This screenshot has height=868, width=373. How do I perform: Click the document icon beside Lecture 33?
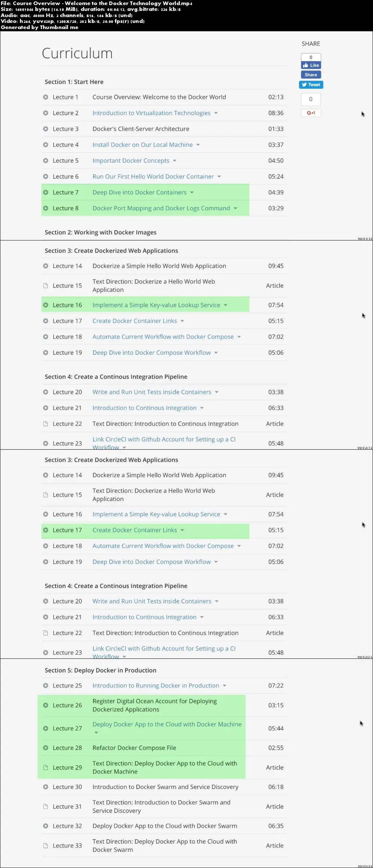click(46, 845)
